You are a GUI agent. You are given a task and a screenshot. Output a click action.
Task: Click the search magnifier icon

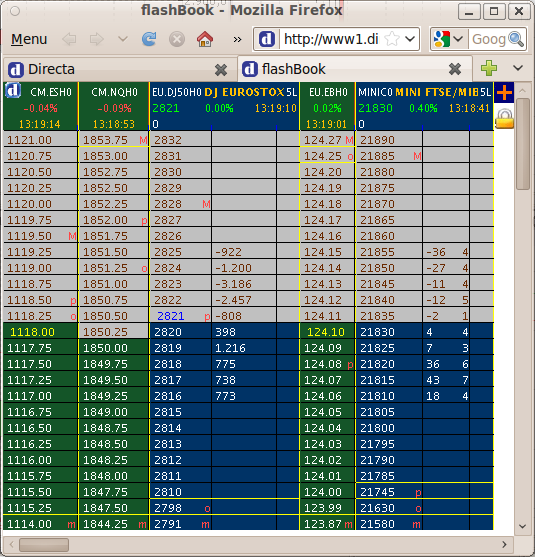[x=516, y=39]
